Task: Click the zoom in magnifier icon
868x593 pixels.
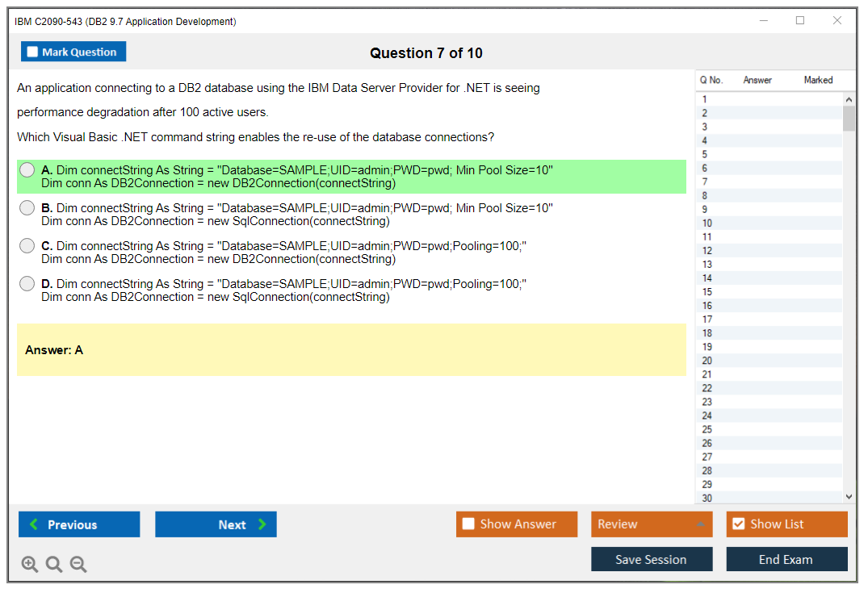Action: pyautogui.click(x=30, y=565)
